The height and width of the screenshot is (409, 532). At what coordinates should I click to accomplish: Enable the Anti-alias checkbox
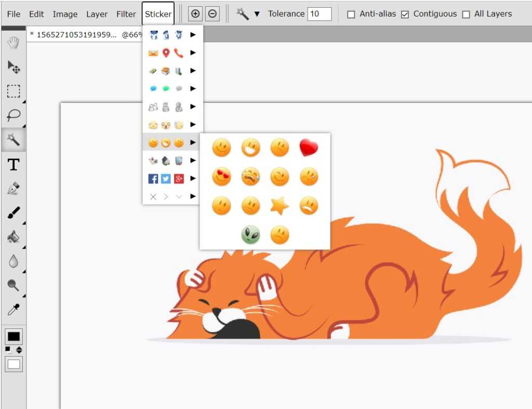(351, 15)
